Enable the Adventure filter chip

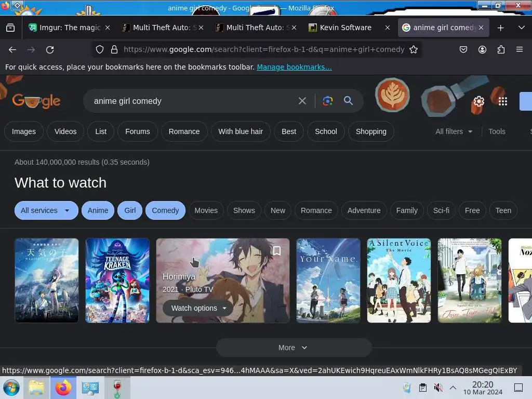point(364,210)
